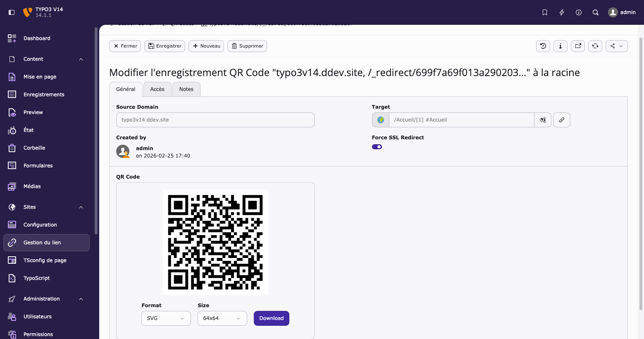Open the link browser icon beside Target

pos(561,119)
